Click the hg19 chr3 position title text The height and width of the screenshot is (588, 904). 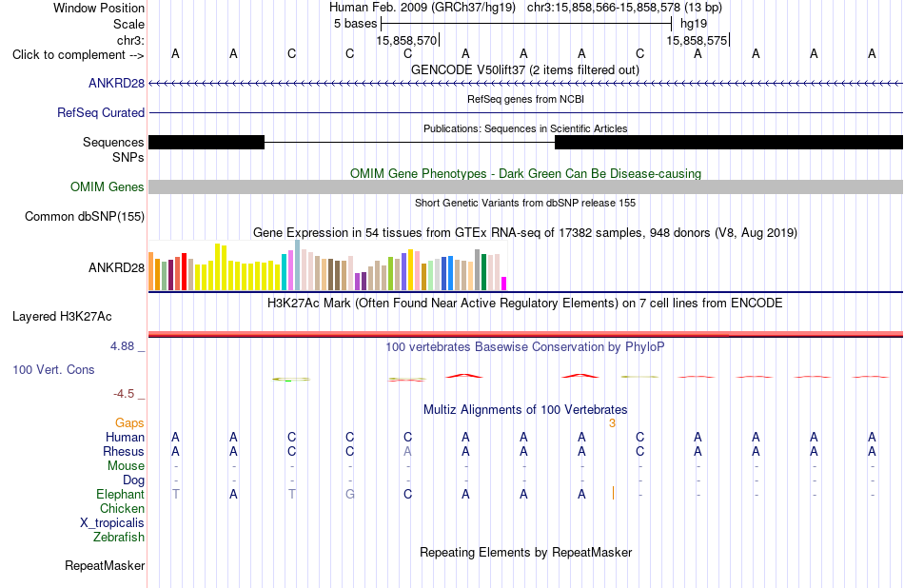(x=525, y=8)
